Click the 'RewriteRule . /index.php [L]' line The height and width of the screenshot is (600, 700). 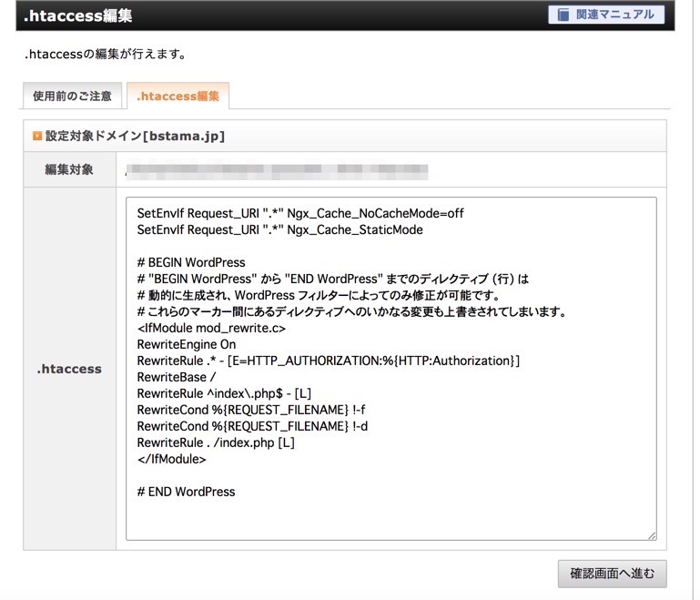[216, 442]
